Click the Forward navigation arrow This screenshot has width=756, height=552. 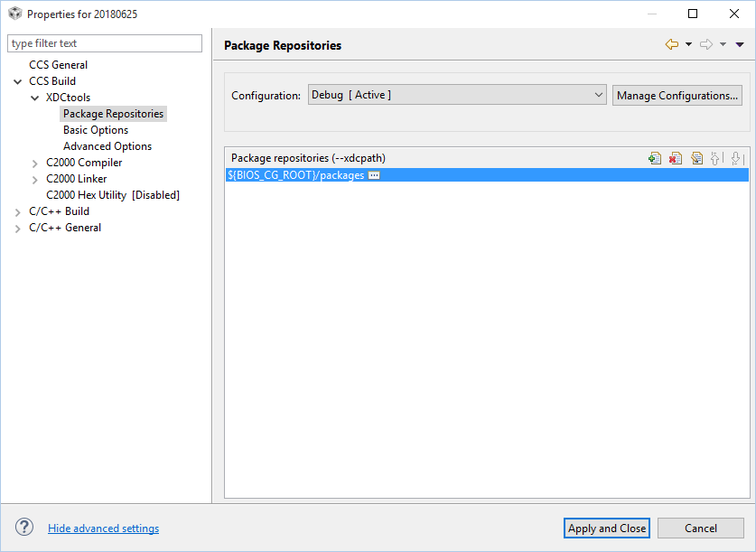coord(706,45)
